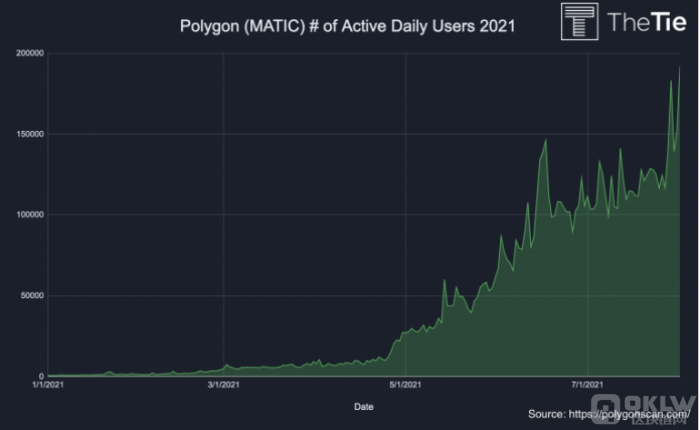This screenshot has height=430, width=700.
Task: Select the 200000 y-axis label
Action: point(30,53)
